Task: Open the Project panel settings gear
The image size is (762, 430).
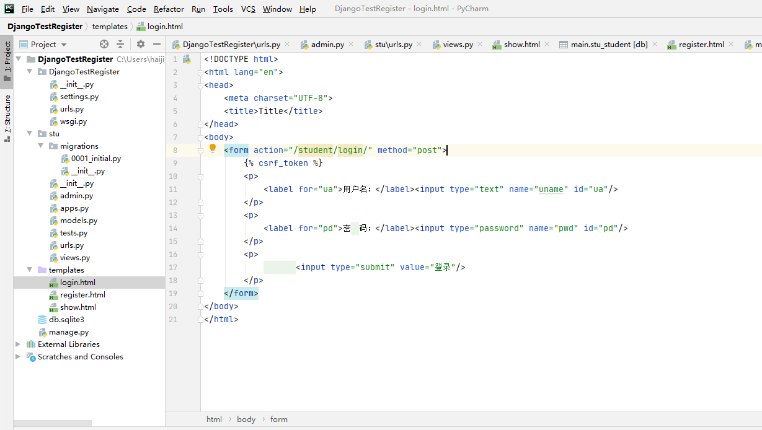Action: click(139, 45)
